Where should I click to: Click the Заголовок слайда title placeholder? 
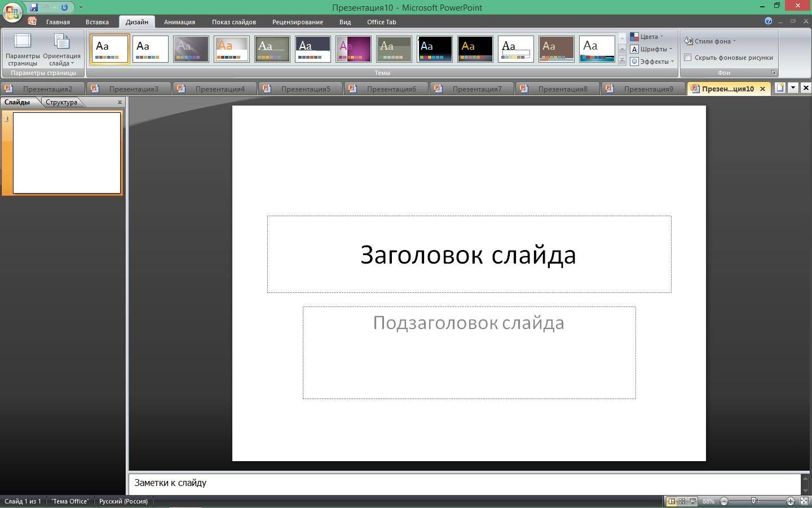[x=469, y=254]
